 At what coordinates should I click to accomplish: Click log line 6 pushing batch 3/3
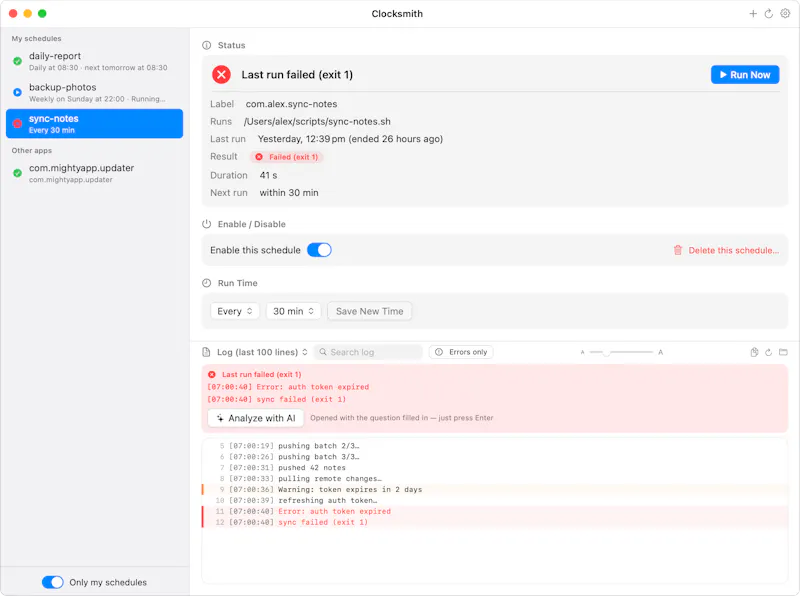point(495,457)
